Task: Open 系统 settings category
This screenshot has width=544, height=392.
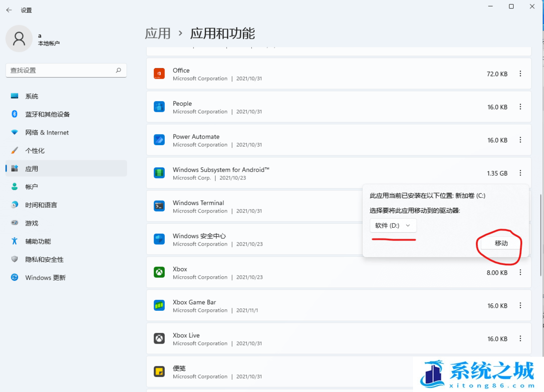Action: coord(66,96)
